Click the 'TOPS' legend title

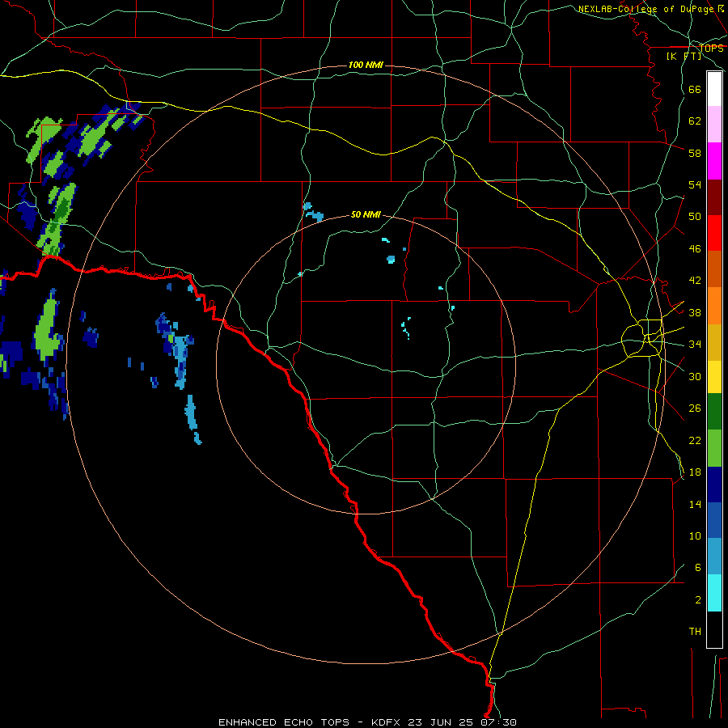coord(711,48)
